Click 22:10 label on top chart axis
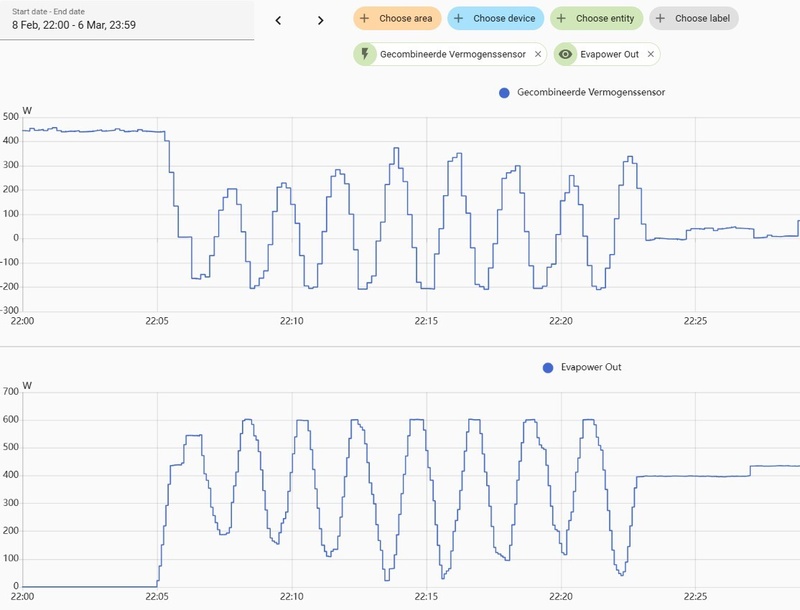The width and height of the screenshot is (800, 610). pos(291,321)
